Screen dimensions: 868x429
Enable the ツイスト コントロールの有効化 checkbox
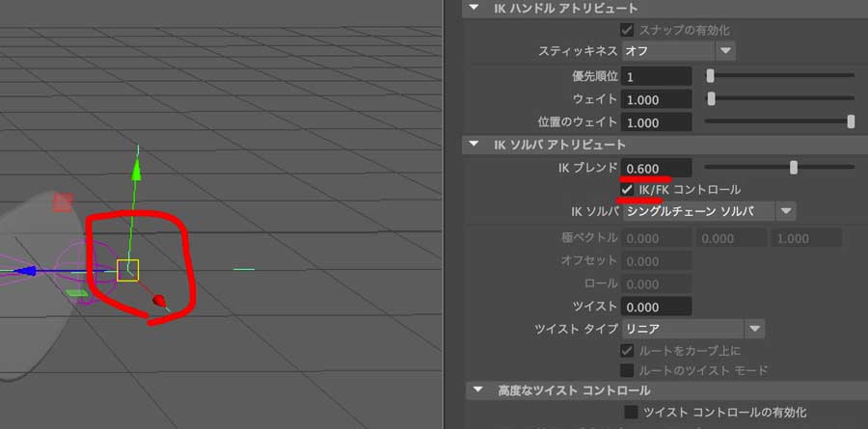(631, 412)
